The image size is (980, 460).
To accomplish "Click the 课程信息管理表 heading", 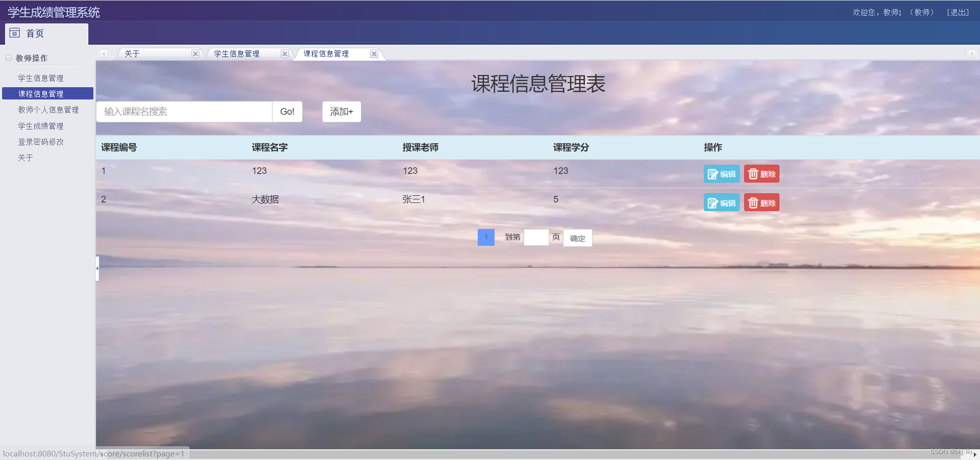I will pyautogui.click(x=538, y=84).
